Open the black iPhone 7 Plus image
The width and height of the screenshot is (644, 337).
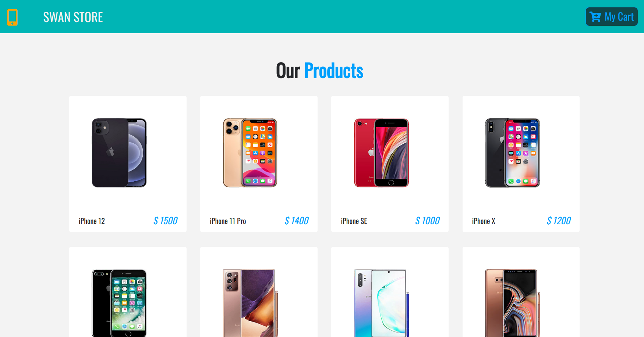pyautogui.click(x=119, y=303)
